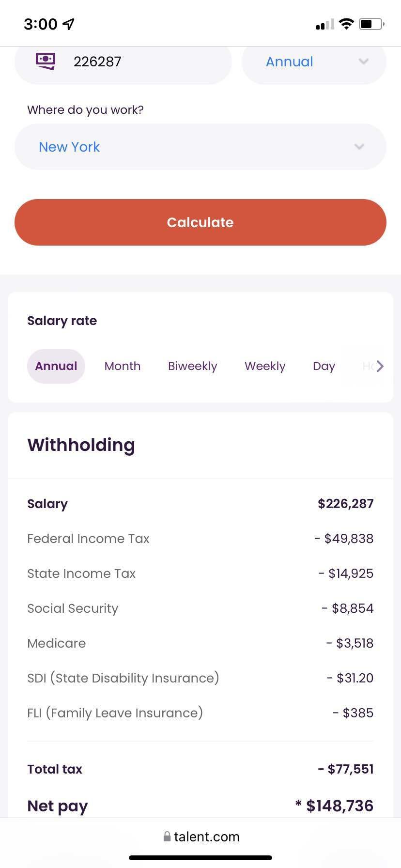Image resolution: width=401 pixels, height=868 pixels.
Task: Open the Annual pay-period dropdown
Action: click(x=313, y=62)
